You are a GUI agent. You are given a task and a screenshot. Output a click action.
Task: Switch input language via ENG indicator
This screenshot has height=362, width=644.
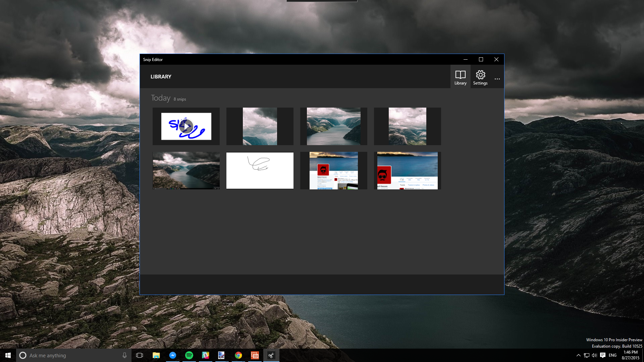613,355
